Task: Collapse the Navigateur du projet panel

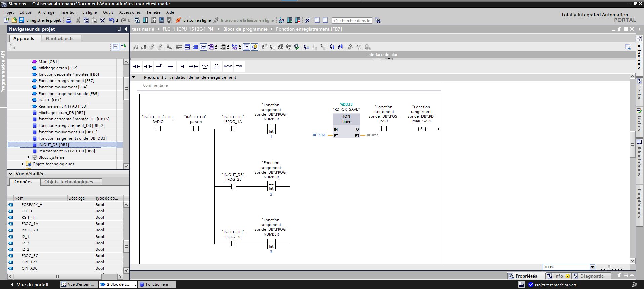Action: click(126, 29)
